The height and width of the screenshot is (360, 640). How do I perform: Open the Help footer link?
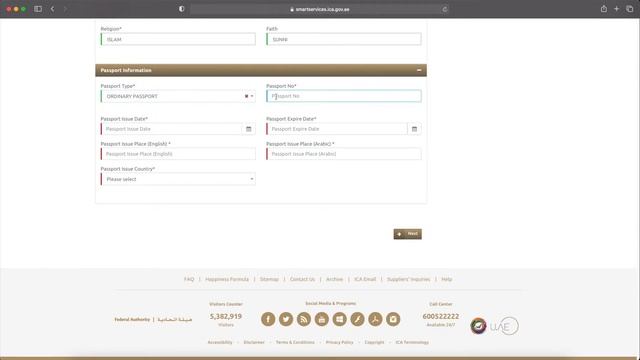[x=447, y=279]
